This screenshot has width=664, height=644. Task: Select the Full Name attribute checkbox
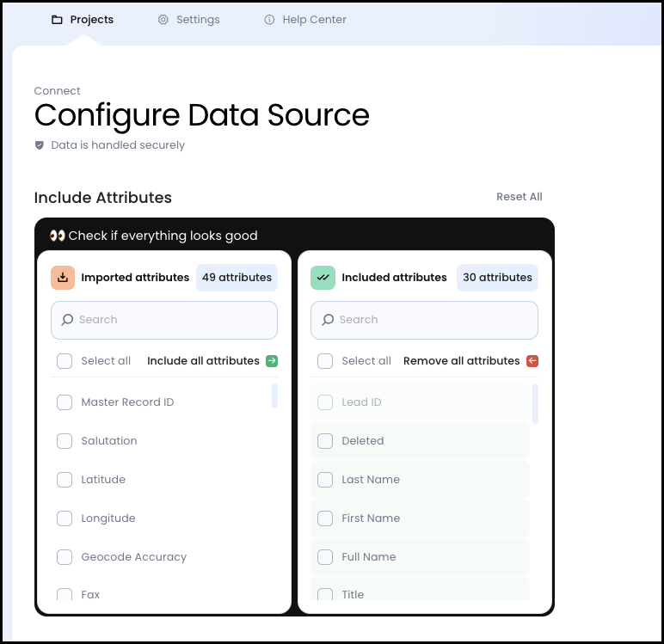[325, 557]
